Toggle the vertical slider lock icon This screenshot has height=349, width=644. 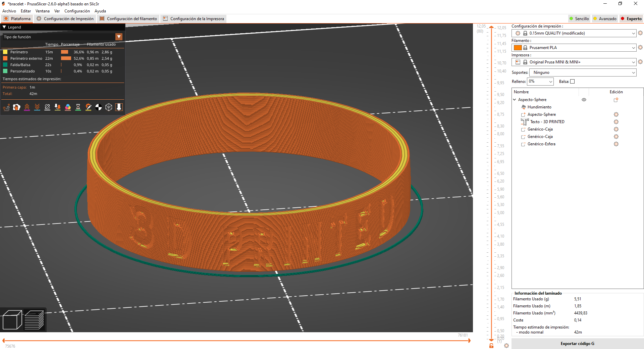tap(491, 346)
